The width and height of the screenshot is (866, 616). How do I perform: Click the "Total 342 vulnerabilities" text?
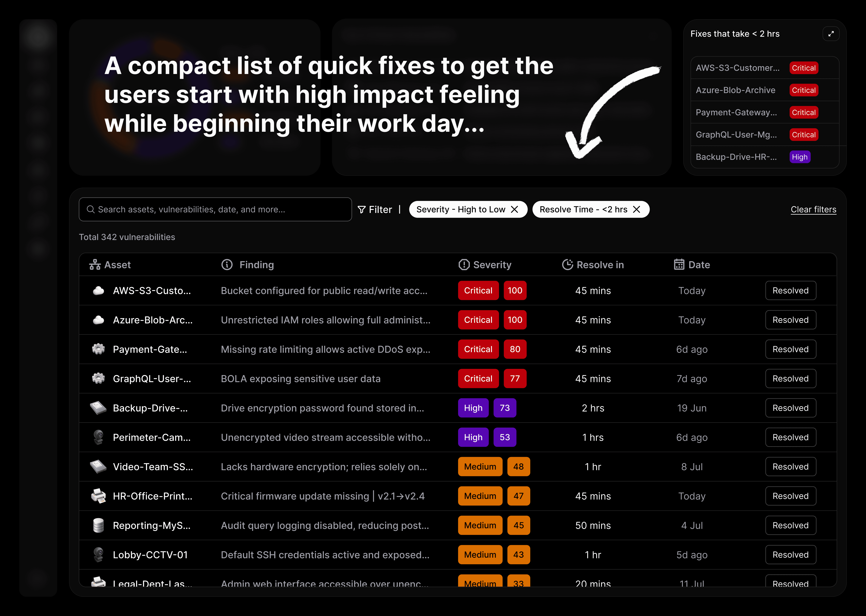tap(127, 237)
